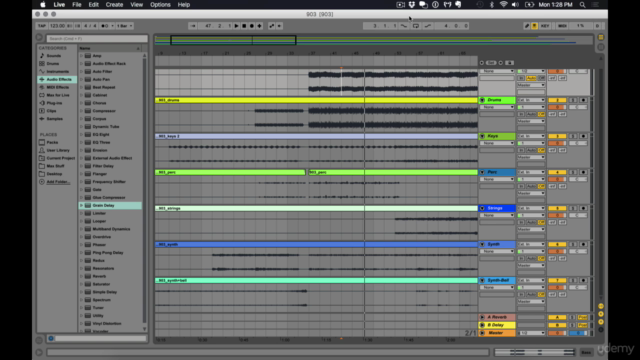Select Samples category in browser
The height and width of the screenshot is (360, 640).
tap(54, 119)
